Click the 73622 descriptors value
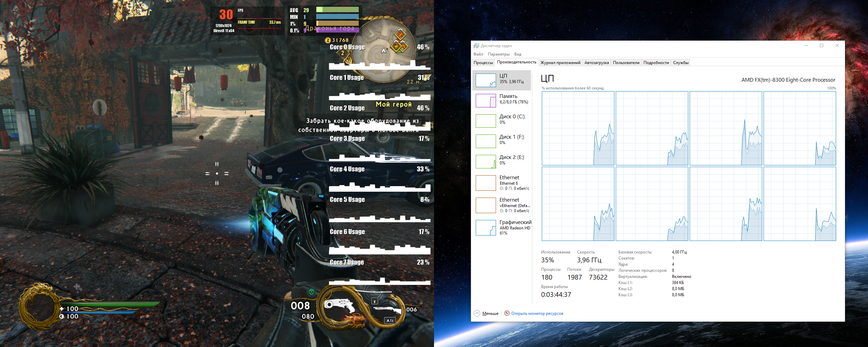This screenshot has height=347, width=868. click(x=598, y=277)
